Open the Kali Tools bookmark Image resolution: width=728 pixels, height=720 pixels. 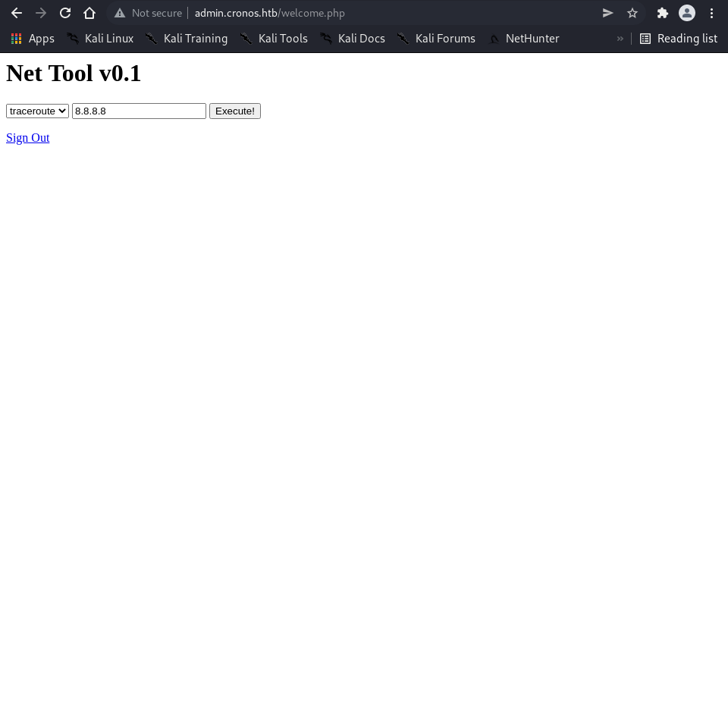click(274, 39)
